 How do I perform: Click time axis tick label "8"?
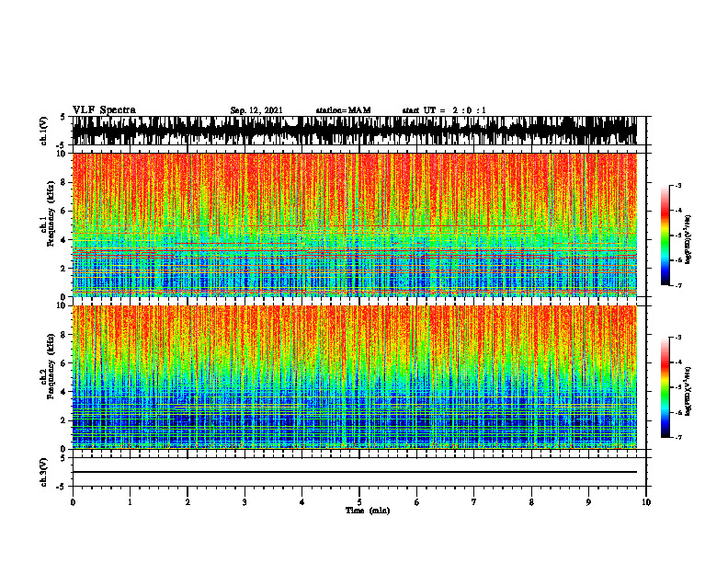(531, 502)
